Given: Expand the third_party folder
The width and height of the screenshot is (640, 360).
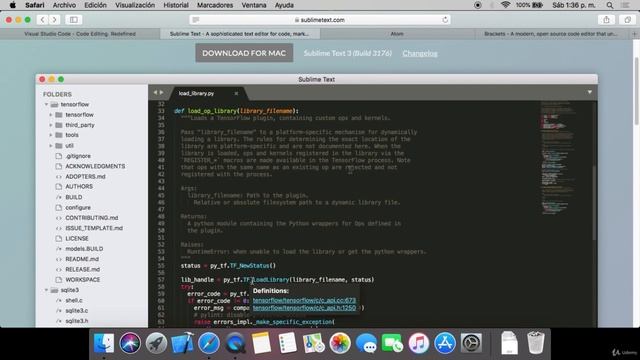Looking at the screenshot, I should 51,125.
